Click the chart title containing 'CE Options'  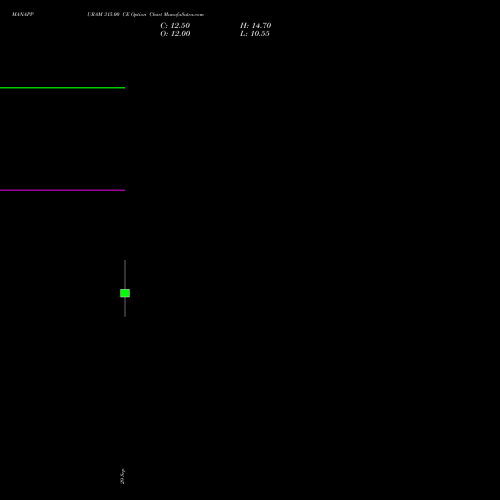pos(146,14)
